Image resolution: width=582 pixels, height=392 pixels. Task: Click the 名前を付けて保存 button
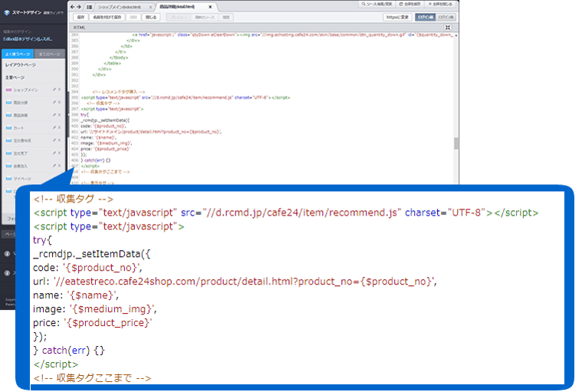pos(107,17)
